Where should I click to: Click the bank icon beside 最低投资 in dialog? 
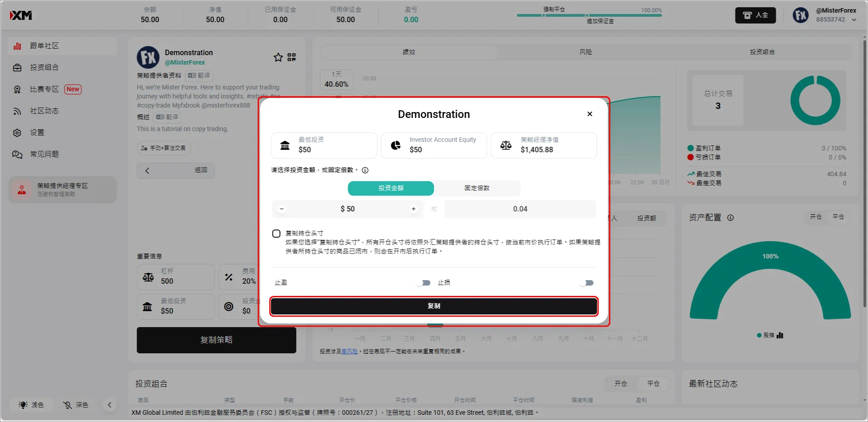click(285, 145)
